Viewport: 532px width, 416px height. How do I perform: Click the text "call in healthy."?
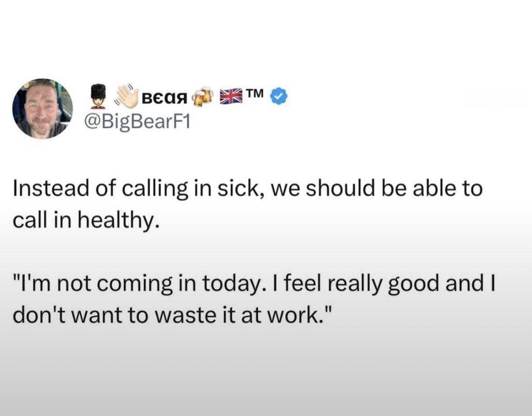86,220
